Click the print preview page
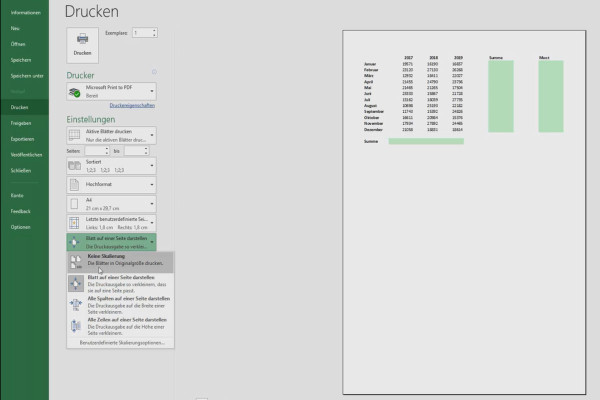The width and height of the screenshot is (600, 400). (x=464, y=212)
